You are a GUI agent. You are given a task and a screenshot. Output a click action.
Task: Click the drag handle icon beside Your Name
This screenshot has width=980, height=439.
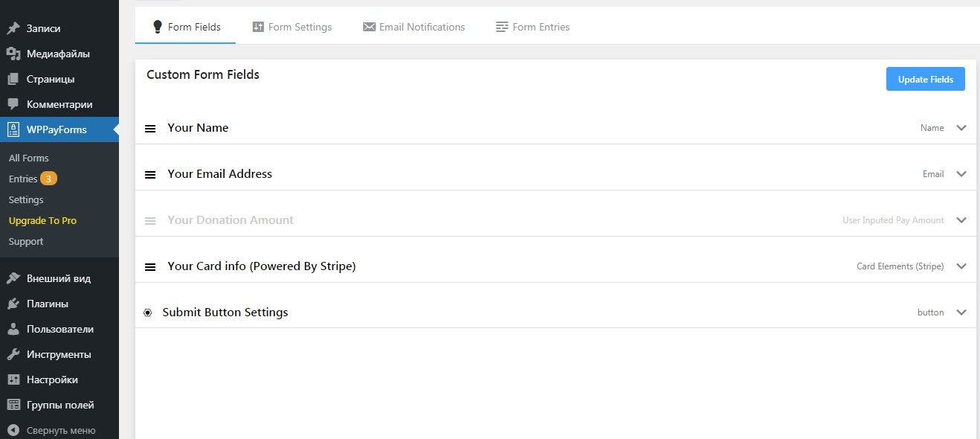(150, 129)
